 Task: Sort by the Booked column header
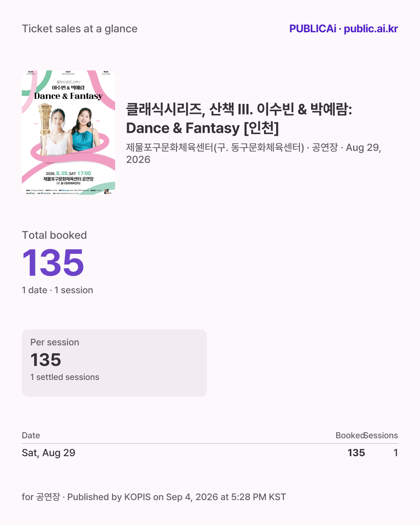click(x=350, y=436)
